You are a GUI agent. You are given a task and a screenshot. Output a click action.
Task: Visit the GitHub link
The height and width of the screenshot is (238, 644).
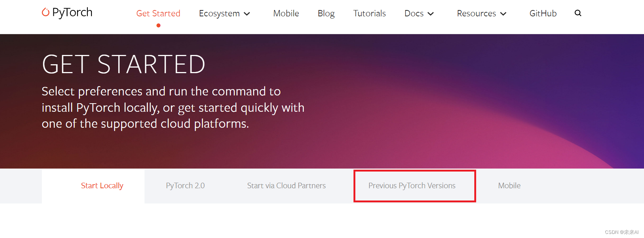[543, 13]
